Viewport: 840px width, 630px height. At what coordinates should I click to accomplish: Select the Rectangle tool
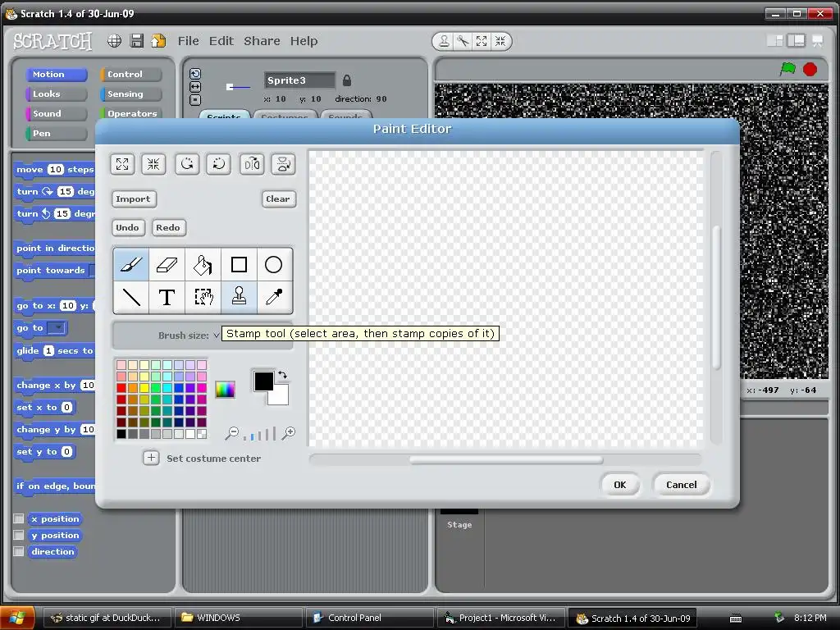(x=239, y=265)
